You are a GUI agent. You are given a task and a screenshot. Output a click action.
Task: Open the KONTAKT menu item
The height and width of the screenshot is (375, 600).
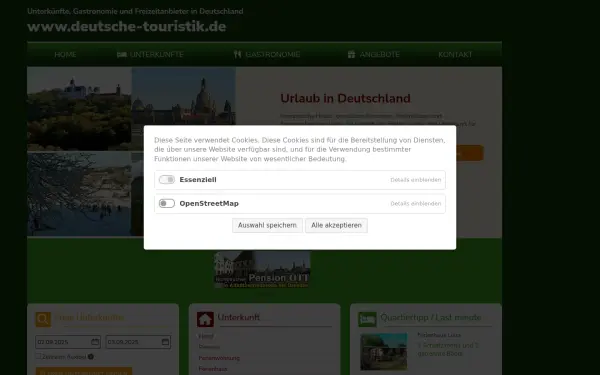click(x=455, y=55)
